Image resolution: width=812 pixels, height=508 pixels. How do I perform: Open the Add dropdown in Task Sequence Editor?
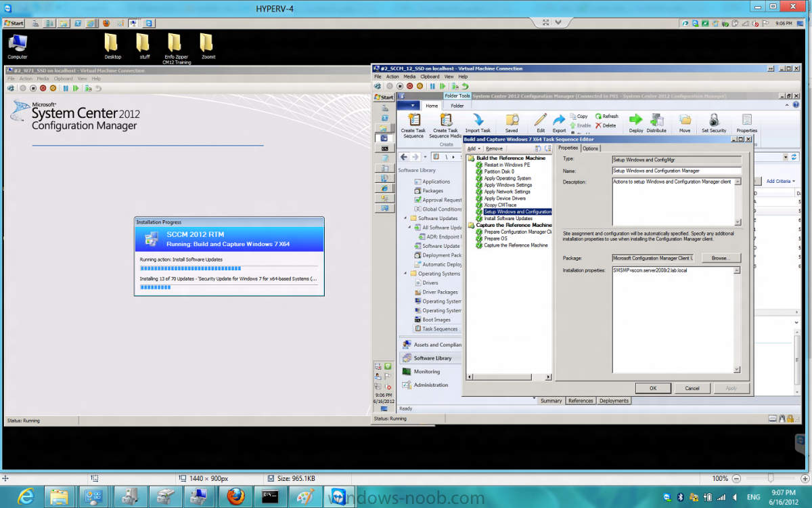pyautogui.click(x=474, y=148)
